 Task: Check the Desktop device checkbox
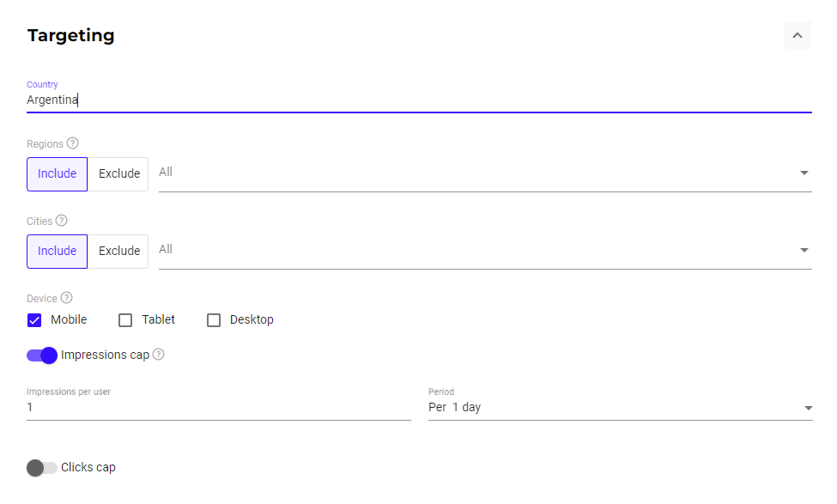[214, 319]
